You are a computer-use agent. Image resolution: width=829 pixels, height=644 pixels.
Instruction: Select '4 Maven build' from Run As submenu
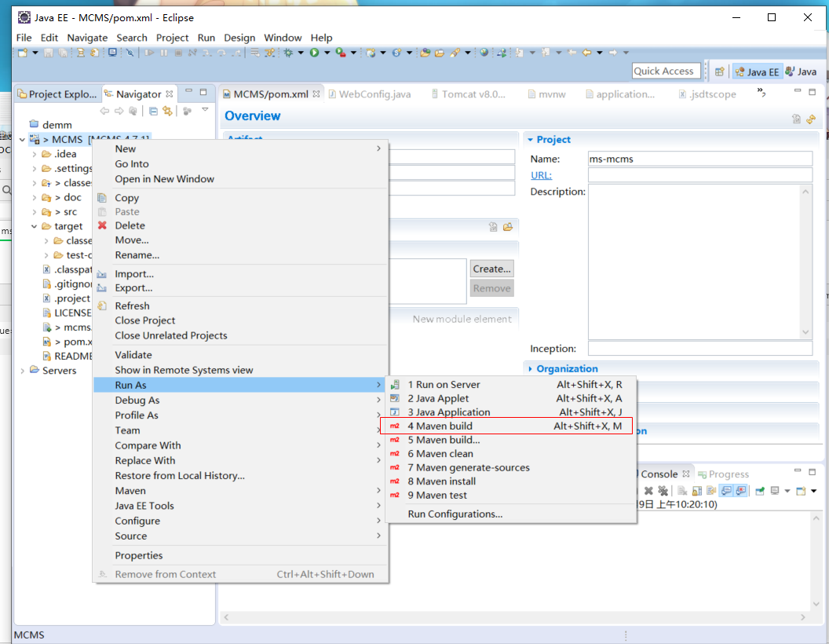pos(506,426)
